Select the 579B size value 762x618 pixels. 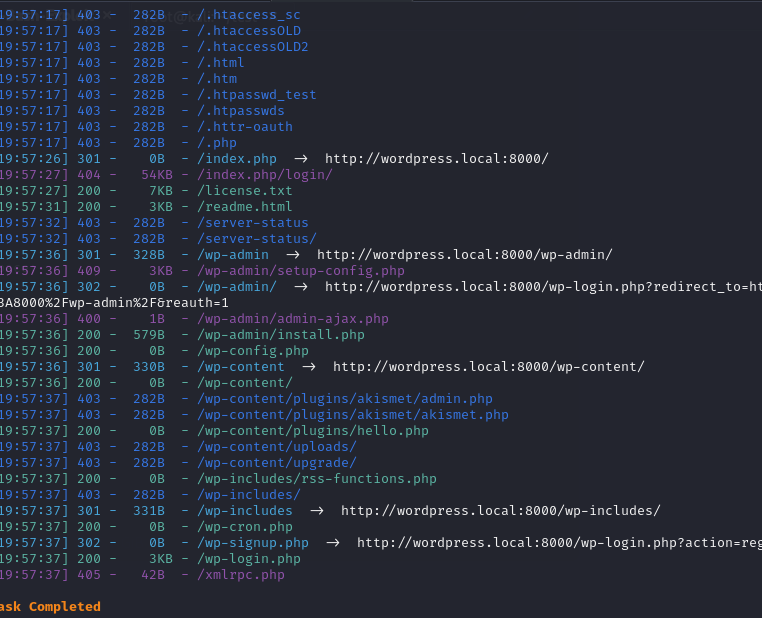[149, 335]
